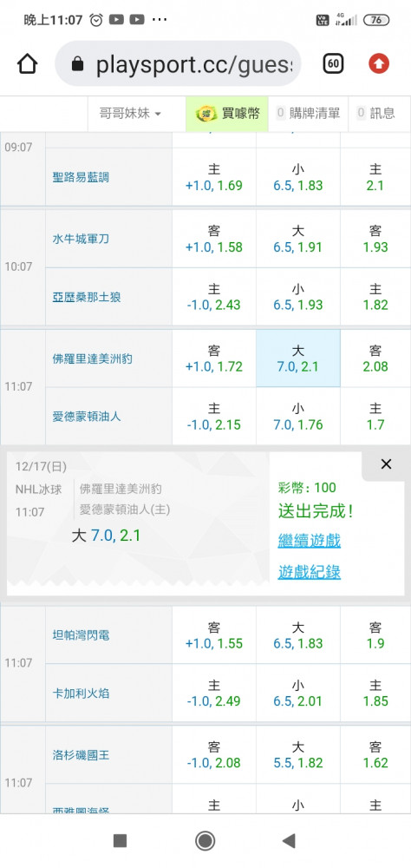Tap the Android recent apps square button

[x=120, y=841]
